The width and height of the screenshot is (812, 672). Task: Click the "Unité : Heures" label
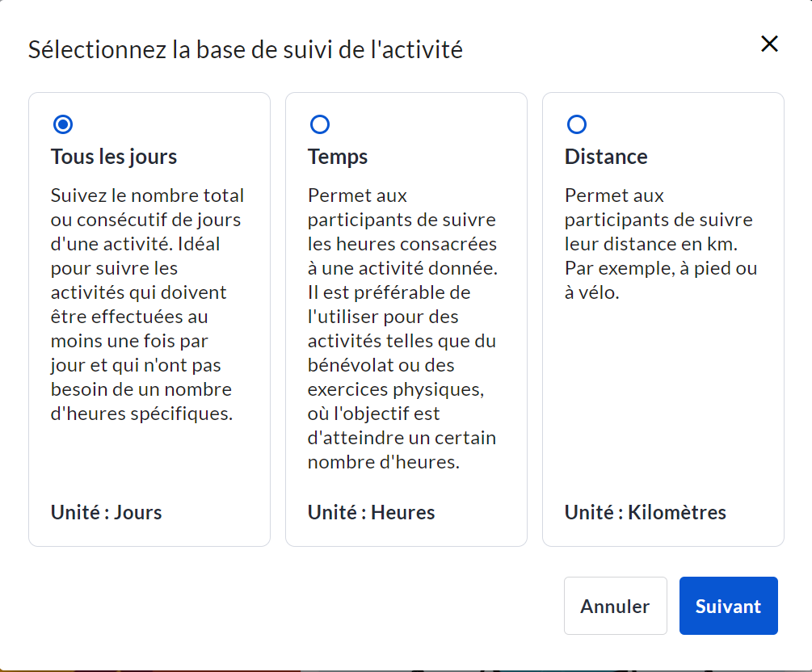(372, 512)
